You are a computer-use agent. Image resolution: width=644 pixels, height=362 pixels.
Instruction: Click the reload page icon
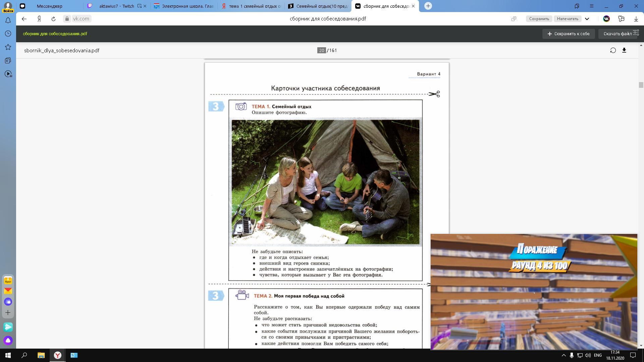click(x=53, y=19)
